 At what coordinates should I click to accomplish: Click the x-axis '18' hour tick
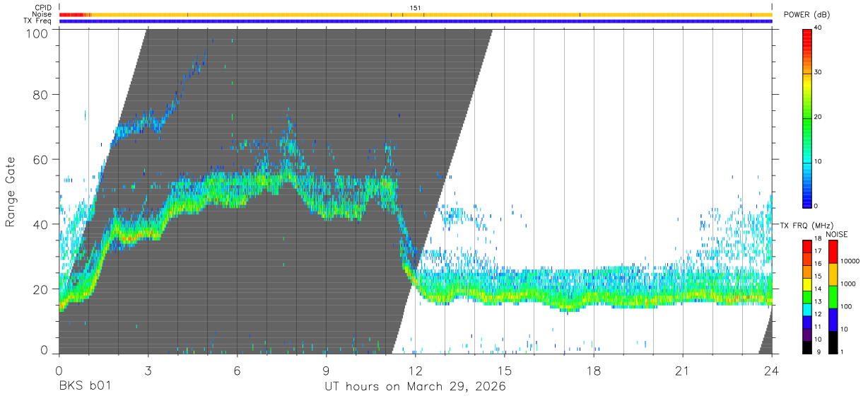click(594, 371)
